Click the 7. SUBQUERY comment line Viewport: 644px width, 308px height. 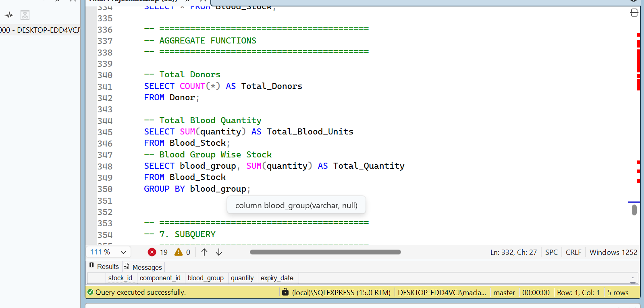(x=180, y=234)
